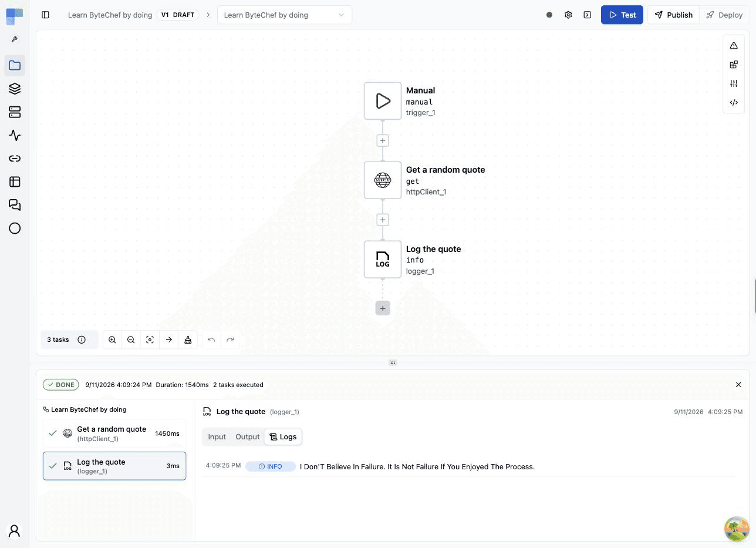This screenshot has height=548, width=756.
Task: Open the workflow code editor icon
Action: coord(734,102)
